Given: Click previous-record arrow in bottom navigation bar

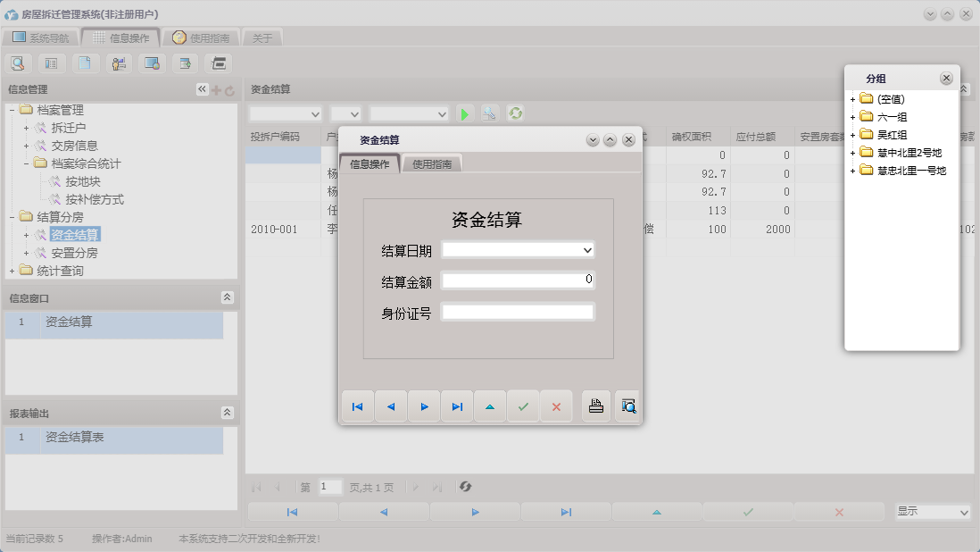Looking at the screenshot, I should click(x=384, y=512).
